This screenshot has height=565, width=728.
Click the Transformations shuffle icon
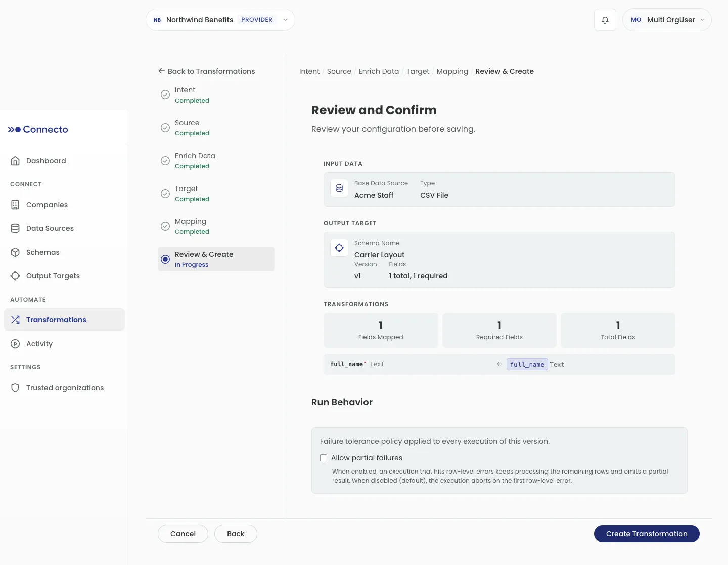[15, 320]
